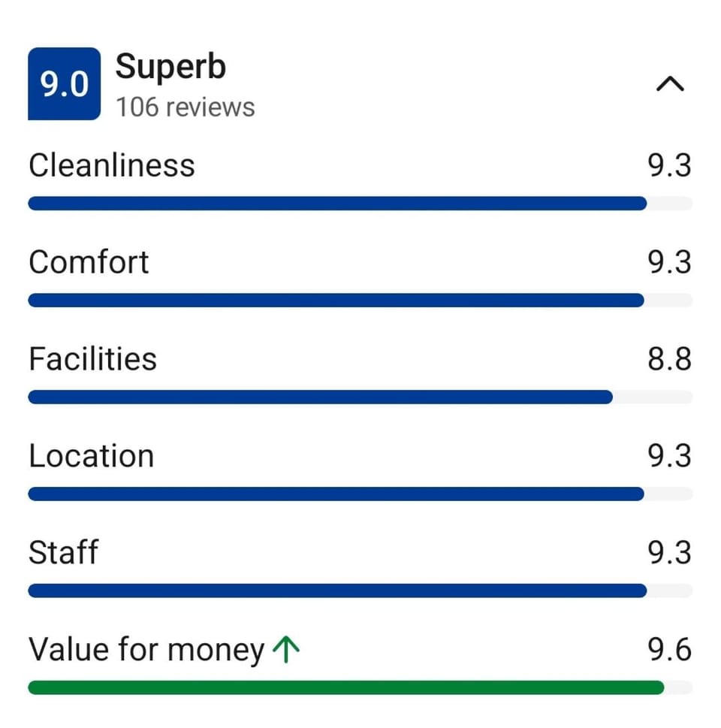Select the Facilities category label
Screen dimensions: 721x728
click(x=93, y=359)
